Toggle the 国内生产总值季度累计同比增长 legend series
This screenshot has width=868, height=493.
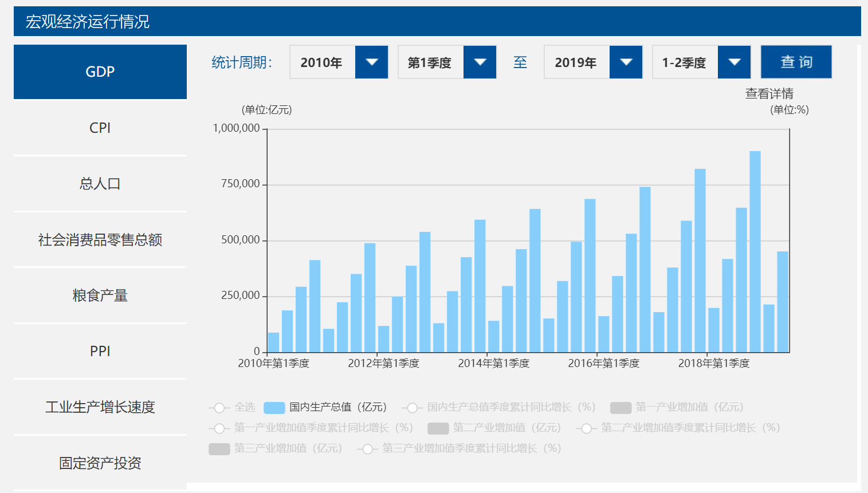pyautogui.click(x=500, y=407)
